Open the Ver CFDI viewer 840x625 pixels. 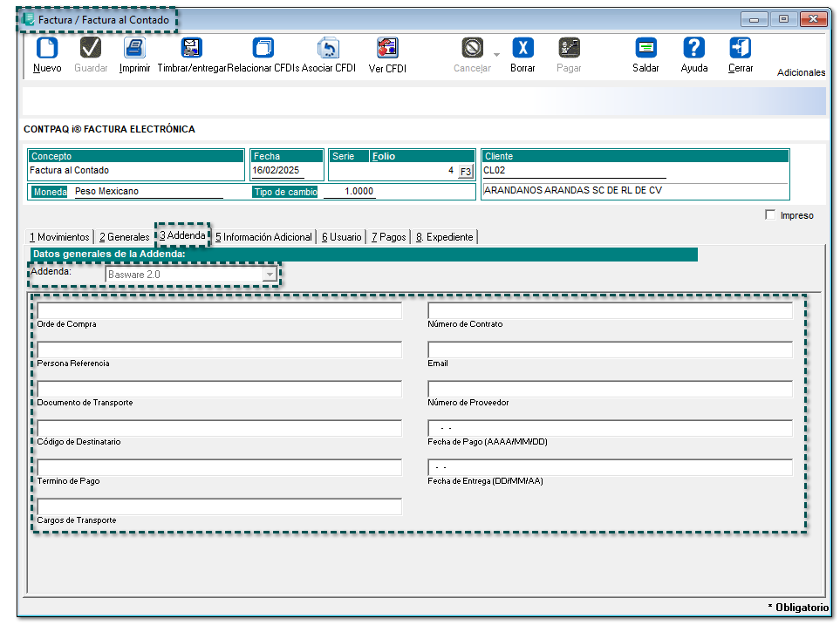point(387,48)
